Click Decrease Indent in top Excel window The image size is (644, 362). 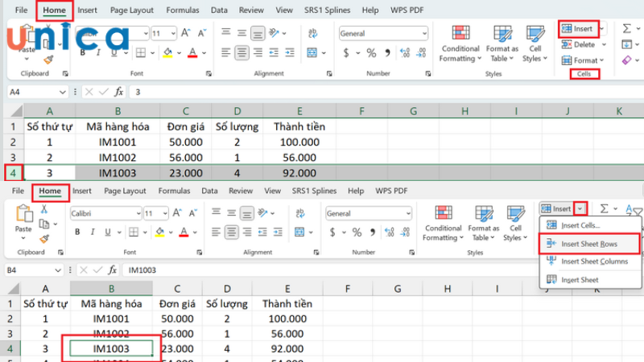274,52
